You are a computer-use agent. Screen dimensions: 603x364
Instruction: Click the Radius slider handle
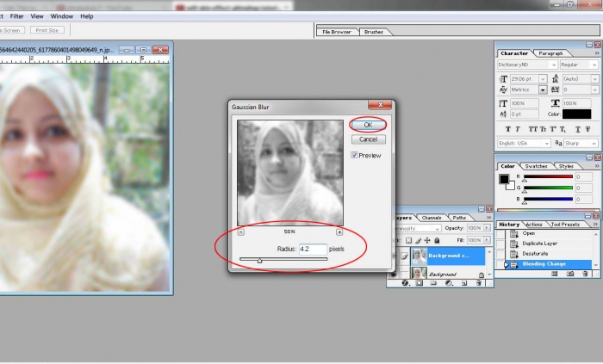pos(259,261)
